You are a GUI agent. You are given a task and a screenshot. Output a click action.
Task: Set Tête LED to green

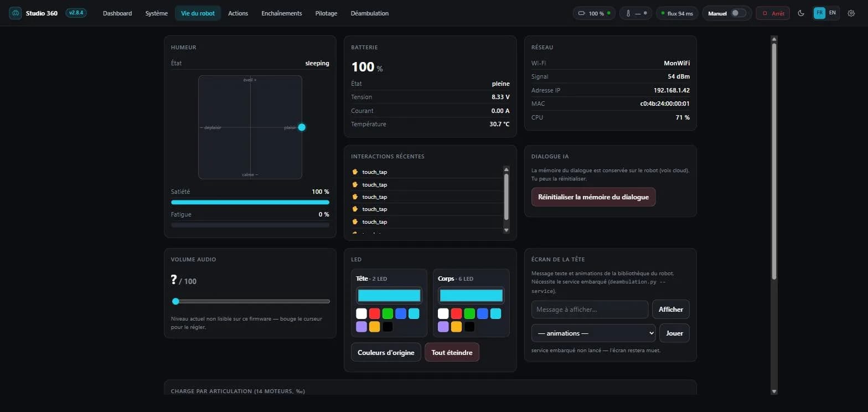pos(387,313)
